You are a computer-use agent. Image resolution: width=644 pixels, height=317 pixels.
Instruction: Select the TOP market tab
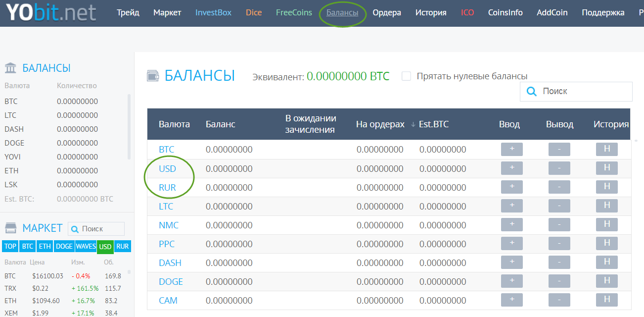click(x=10, y=246)
